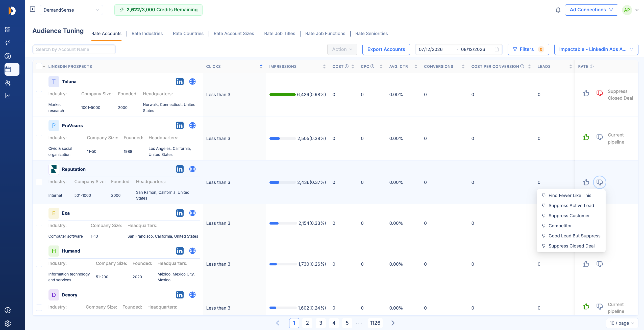Viewport: 644px width, 330px height.
Task: Switch to the Rate Countries tab
Action: tap(188, 34)
